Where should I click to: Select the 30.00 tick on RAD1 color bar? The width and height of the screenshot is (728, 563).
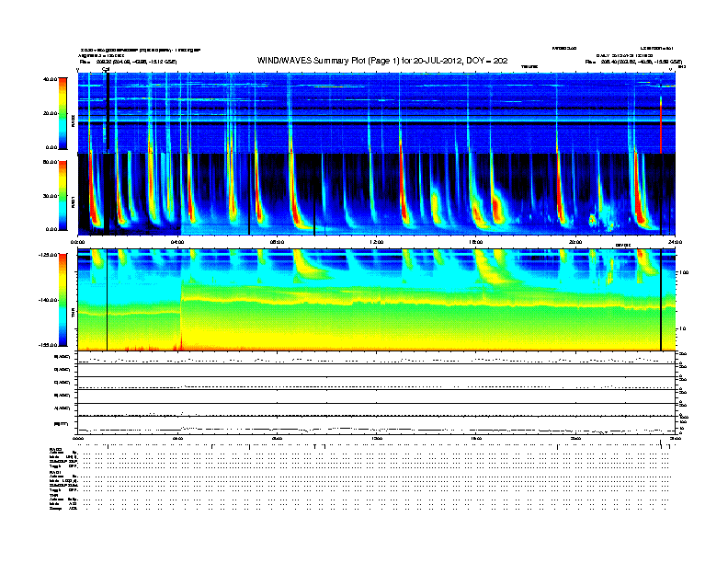[x=50, y=196]
